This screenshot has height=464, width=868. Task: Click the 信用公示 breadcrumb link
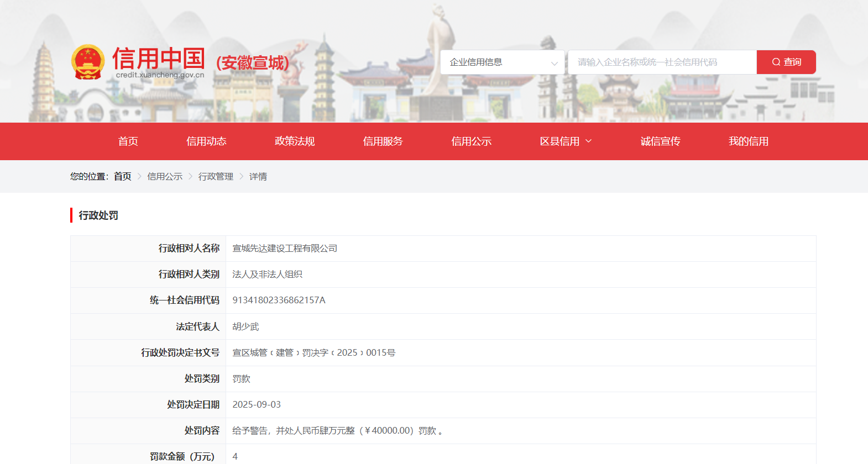click(165, 177)
